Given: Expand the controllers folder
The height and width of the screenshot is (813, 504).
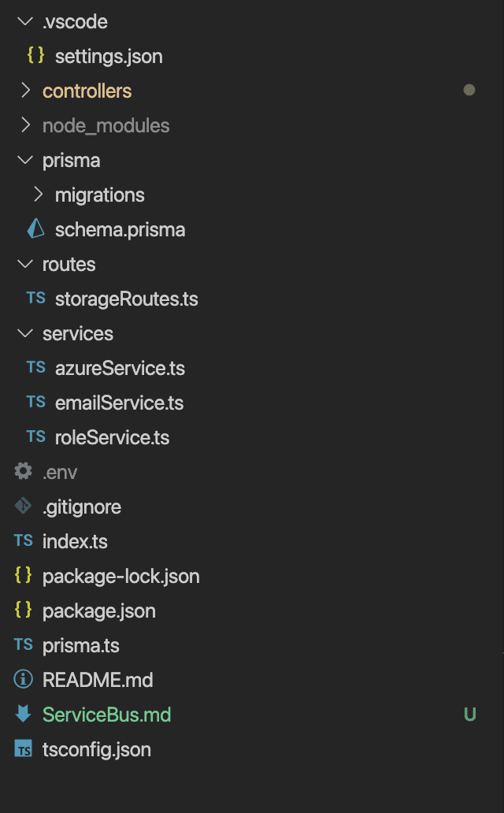Looking at the screenshot, I should pyautogui.click(x=25, y=91).
